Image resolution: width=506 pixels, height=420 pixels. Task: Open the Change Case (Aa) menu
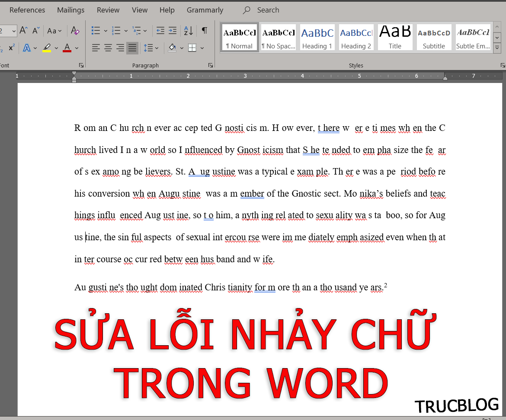54,31
